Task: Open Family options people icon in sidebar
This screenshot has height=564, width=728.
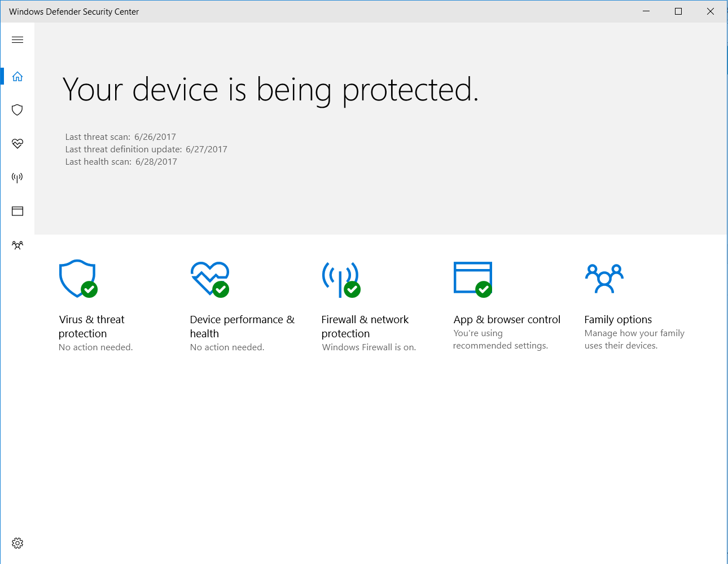Action: (x=17, y=245)
